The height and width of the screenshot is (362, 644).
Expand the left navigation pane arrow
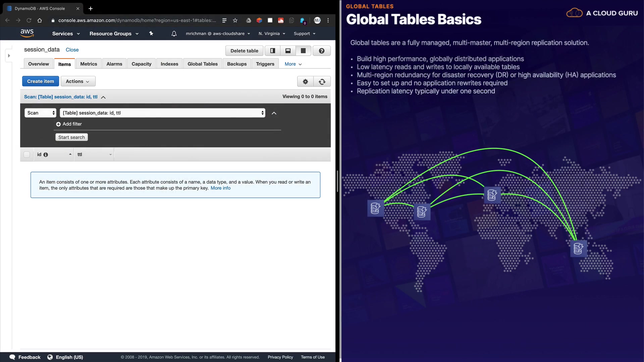pyautogui.click(x=9, y=56)
